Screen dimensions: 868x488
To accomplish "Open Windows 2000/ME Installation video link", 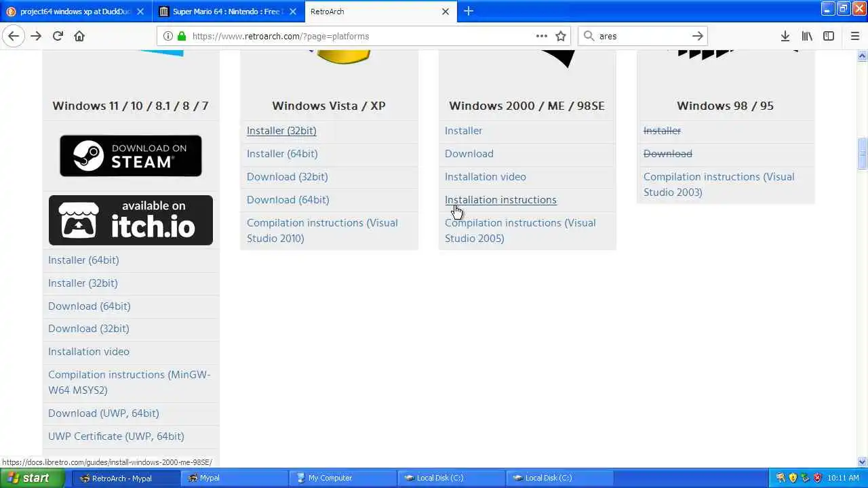I will tap(486, 177).
